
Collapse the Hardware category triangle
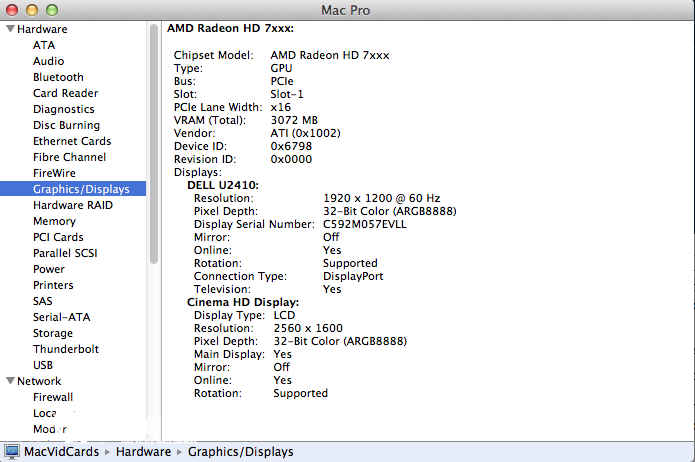point(9,29)
